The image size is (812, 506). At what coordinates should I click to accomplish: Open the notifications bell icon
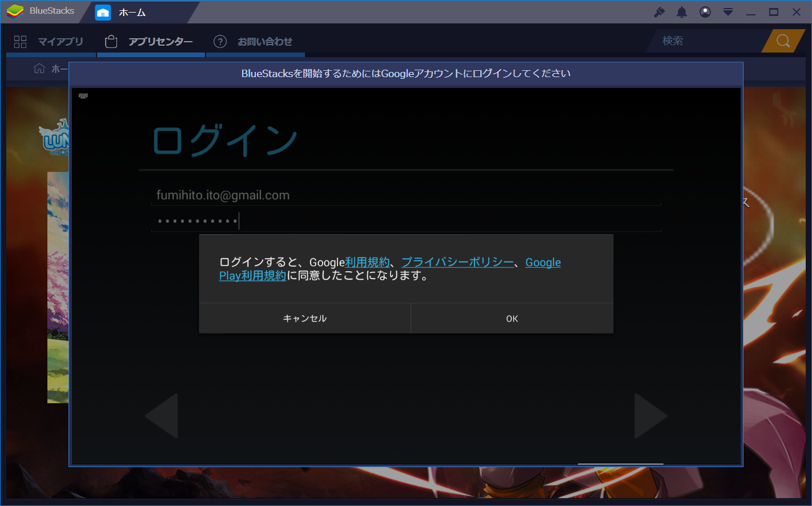682,12
